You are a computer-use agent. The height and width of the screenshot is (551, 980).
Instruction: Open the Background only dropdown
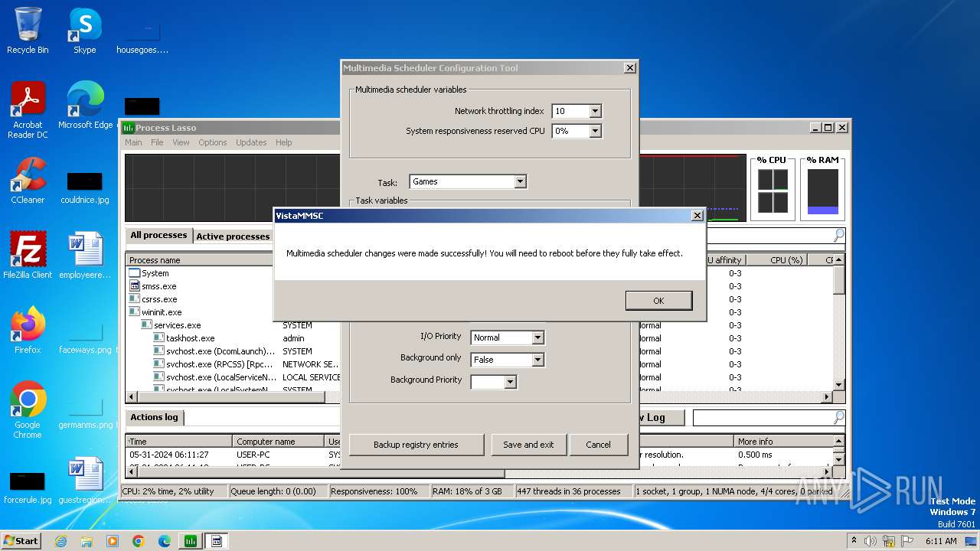point(537,360)
